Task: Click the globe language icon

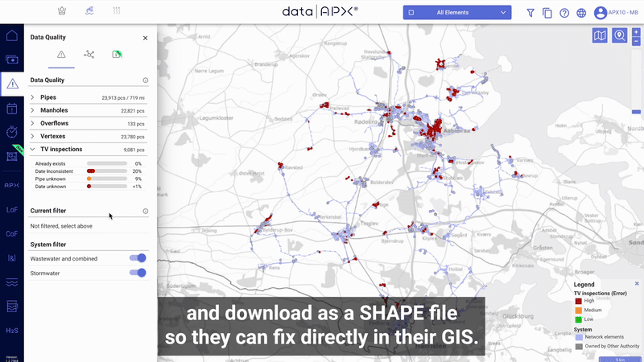Action: 581,13
